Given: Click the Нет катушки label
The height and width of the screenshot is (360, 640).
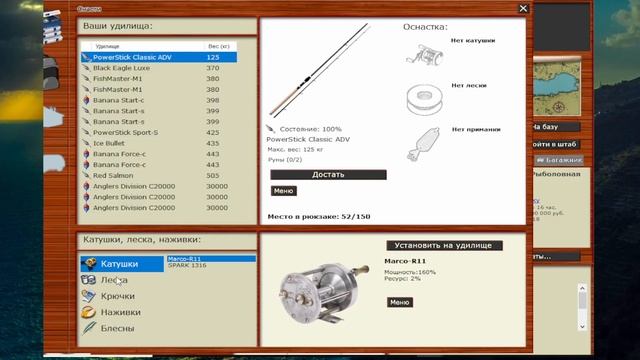Looking at the screenshot, I should pos(473,40).
